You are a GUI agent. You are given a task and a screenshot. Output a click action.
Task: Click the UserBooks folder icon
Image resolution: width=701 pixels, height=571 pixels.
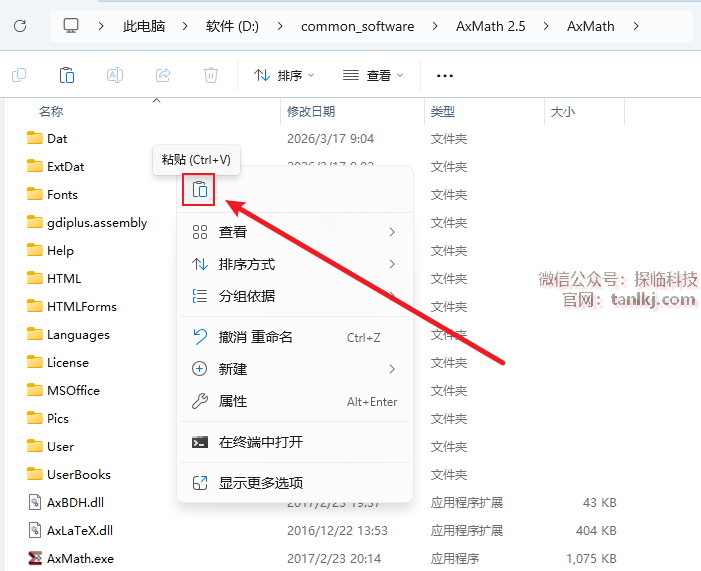[x=34, y=474]
